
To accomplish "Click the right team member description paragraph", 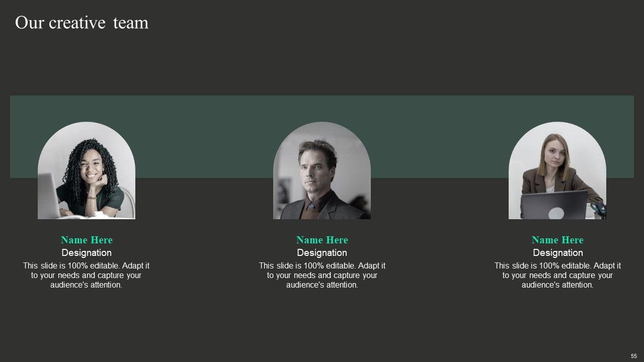I will coord(557,275).
